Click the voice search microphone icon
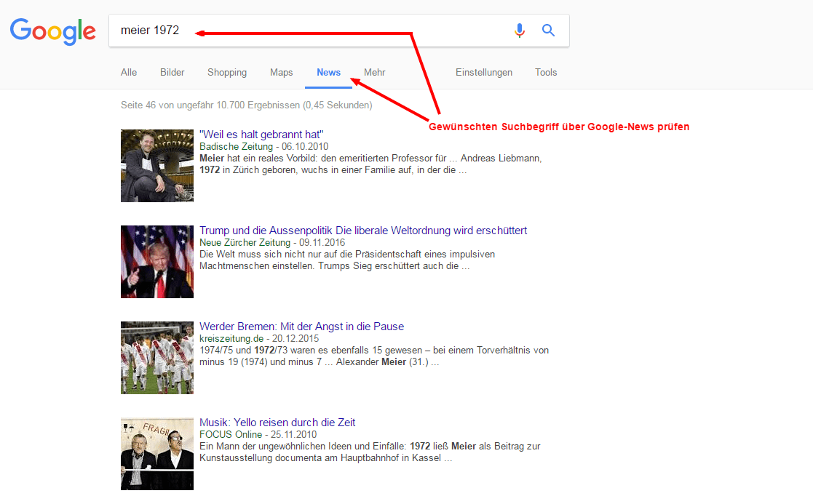The width and height of the screenshot is (813, 504). click(520, 30)
